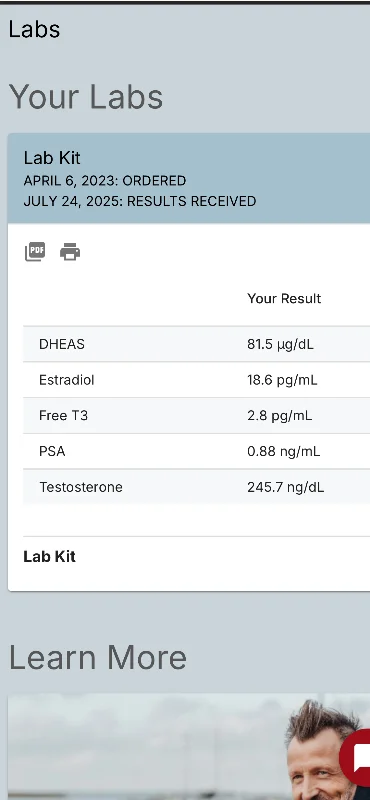The height and width of the screenshot is (800, 370).
Task: Click the PSA test label
Action: click(x=52, y=452)
